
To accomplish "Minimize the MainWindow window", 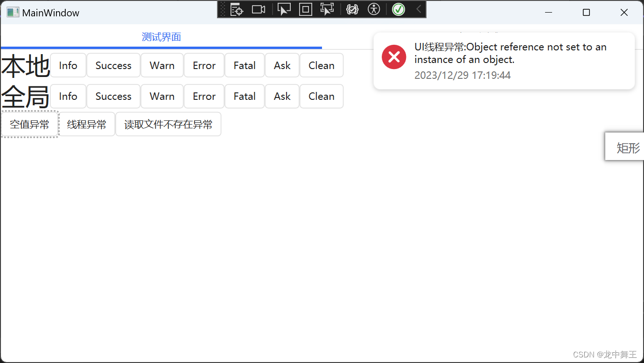I will point(549,13).
